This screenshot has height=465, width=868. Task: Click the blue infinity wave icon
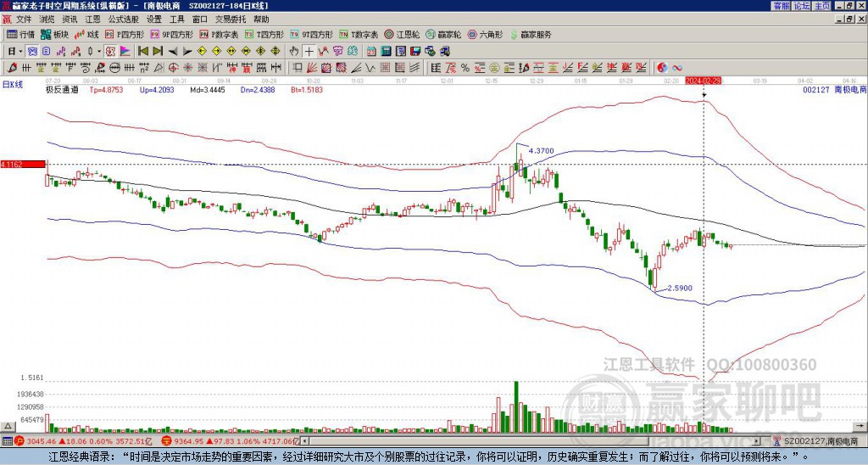point(677,68)
